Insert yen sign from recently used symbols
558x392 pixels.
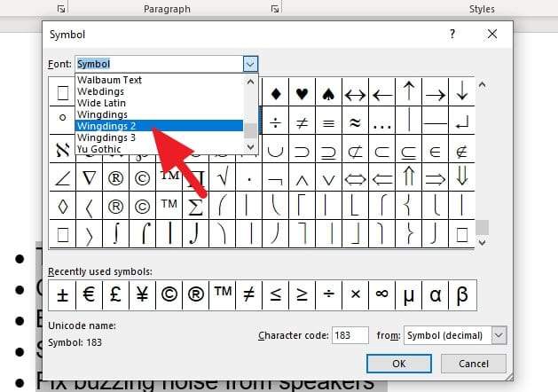pos(142,295)
